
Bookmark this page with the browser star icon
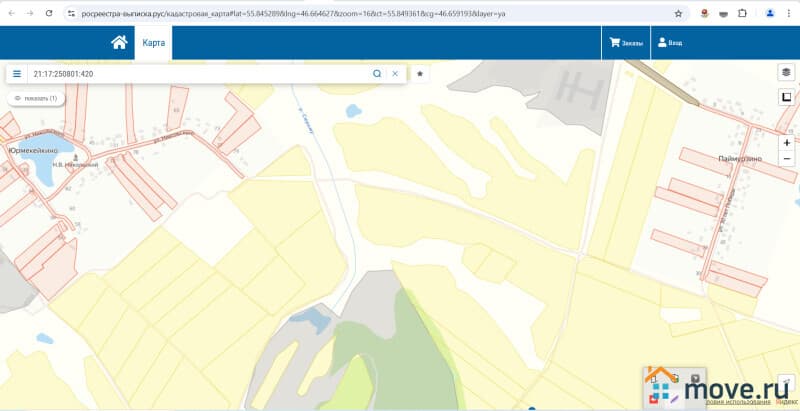pos(679,13)
